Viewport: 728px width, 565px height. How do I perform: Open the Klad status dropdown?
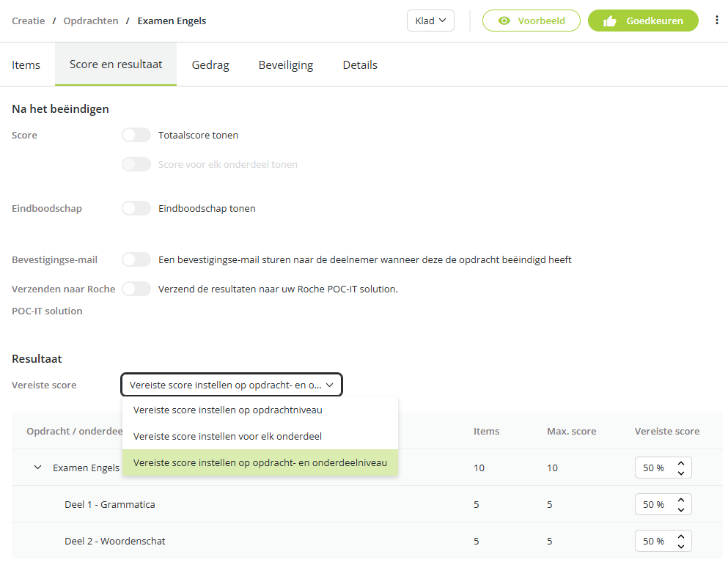[430, 21]
